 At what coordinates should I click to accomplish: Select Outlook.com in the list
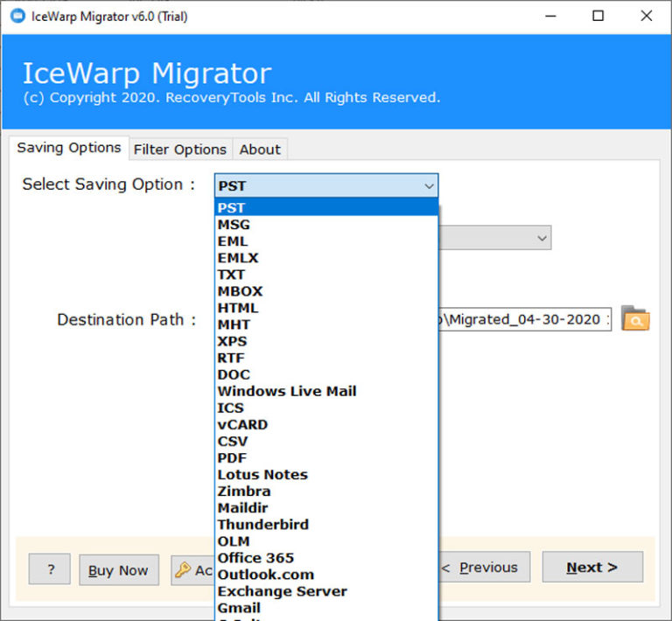pos(326,576)
